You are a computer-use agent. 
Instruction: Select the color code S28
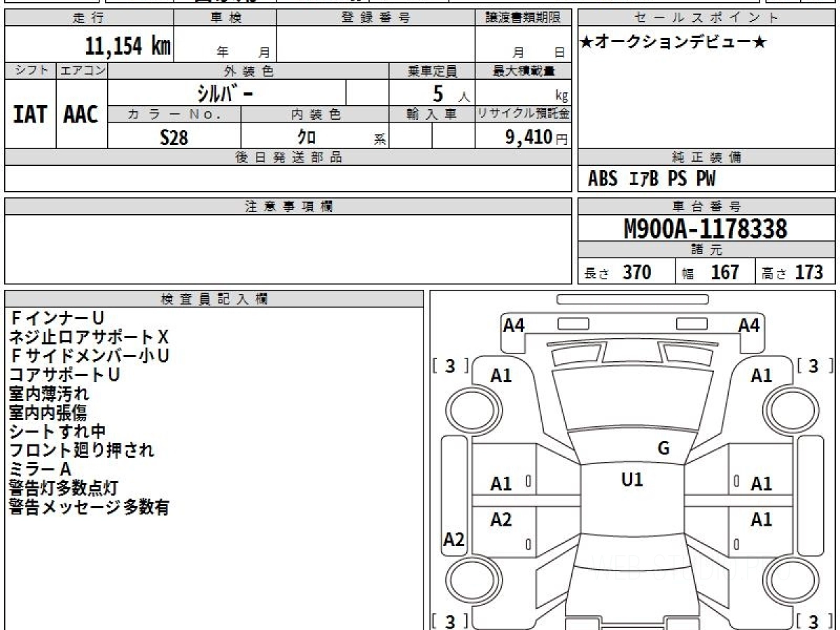(174, 137)
